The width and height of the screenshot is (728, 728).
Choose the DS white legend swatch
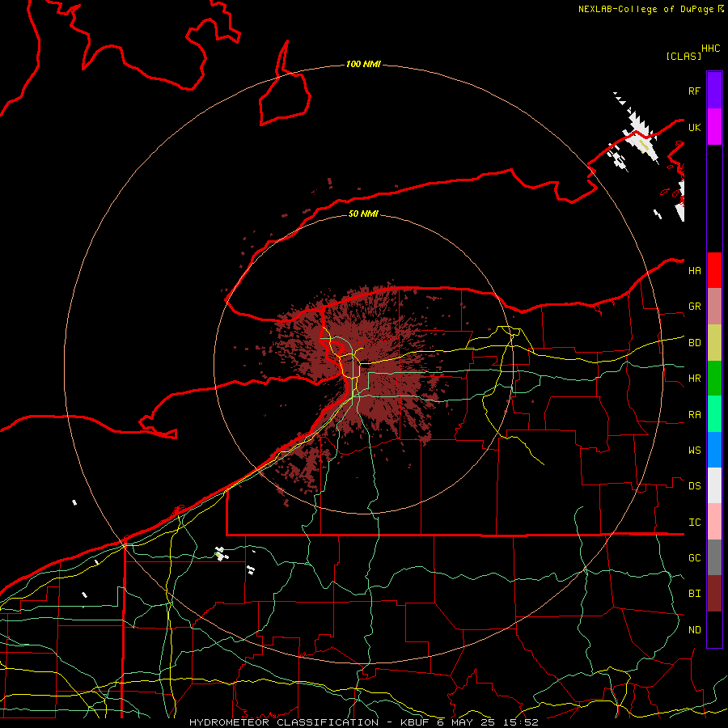click(x=714, y=485)
